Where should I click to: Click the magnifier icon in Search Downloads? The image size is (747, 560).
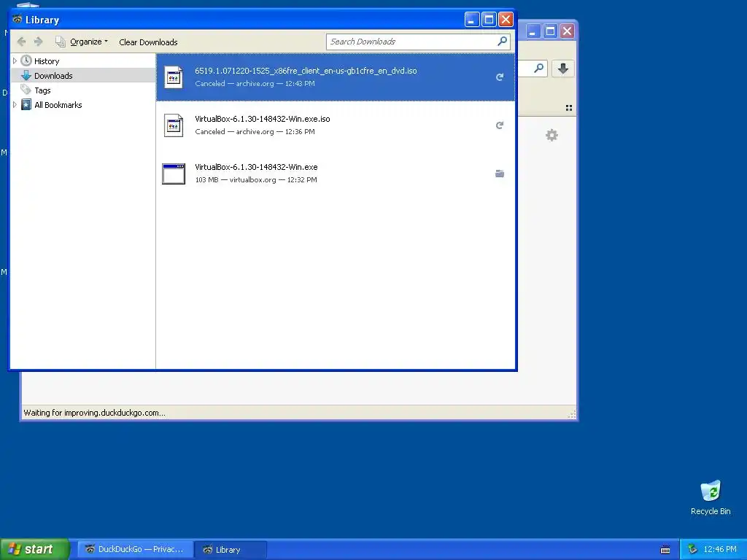502,42
